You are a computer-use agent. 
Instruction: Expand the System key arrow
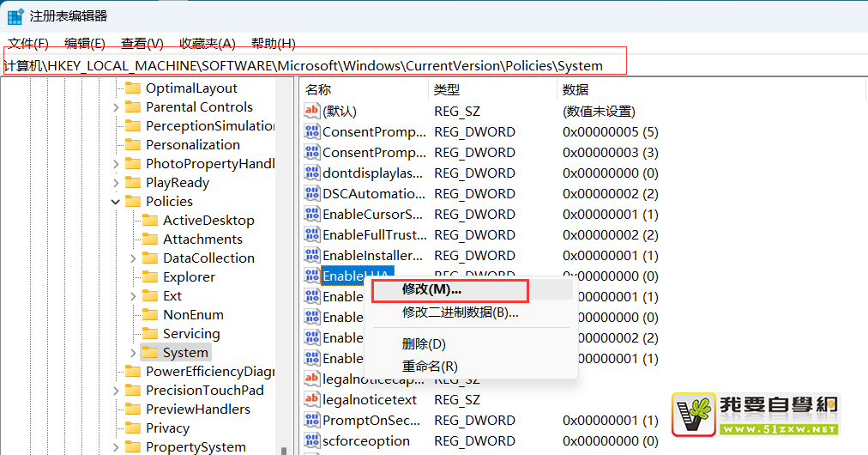(x=133, y=353)
